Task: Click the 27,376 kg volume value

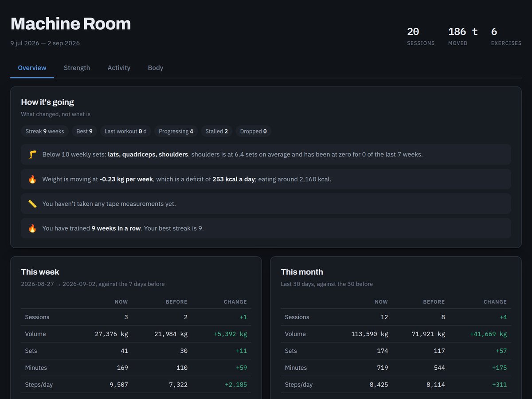Action: click(x=111, y=334)
